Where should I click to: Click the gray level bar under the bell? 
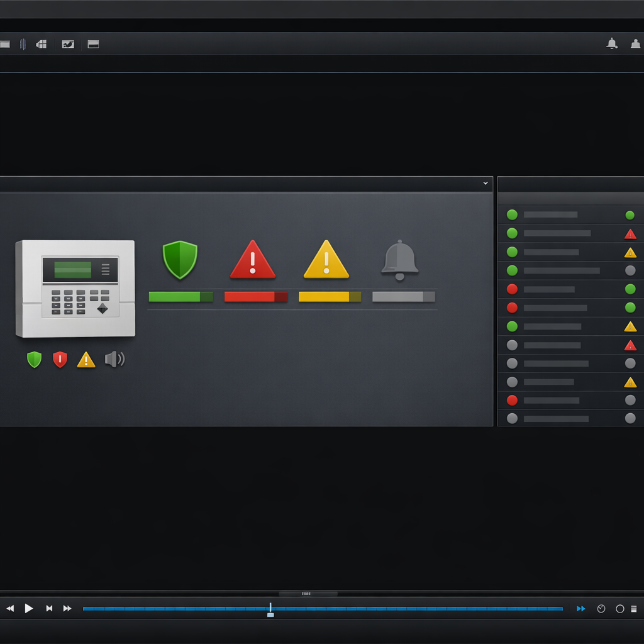coord(404,297)
